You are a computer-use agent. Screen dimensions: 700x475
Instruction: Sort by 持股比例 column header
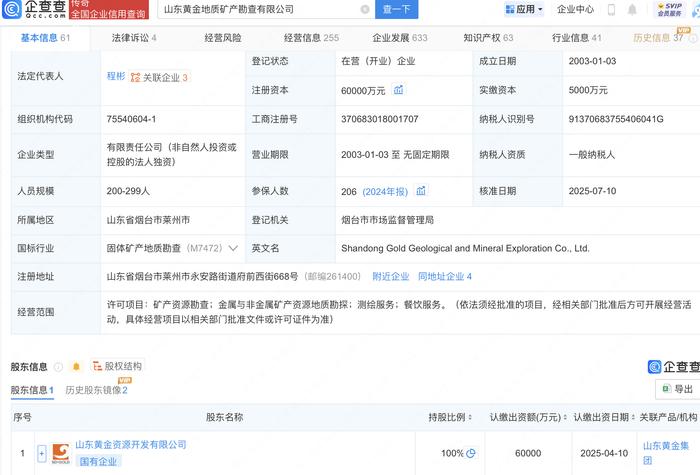pos(450,417)
